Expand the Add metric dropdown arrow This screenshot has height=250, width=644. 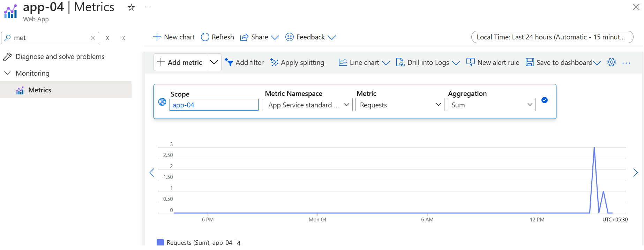pyautogui.click(x=214, y=62)
